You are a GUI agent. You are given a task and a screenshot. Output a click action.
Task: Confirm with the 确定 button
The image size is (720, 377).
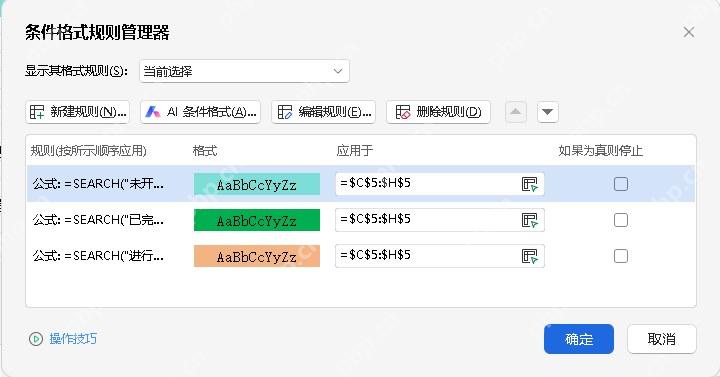tap(579, 339)
